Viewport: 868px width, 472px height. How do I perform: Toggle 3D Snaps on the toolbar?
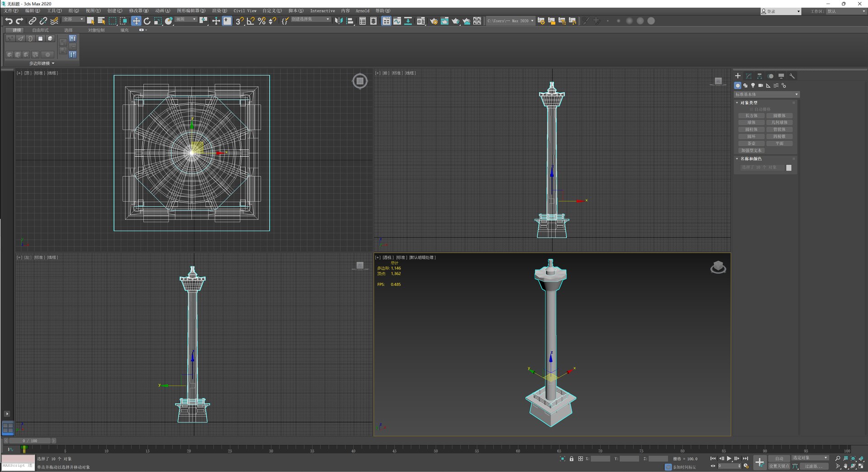point(240,21)
